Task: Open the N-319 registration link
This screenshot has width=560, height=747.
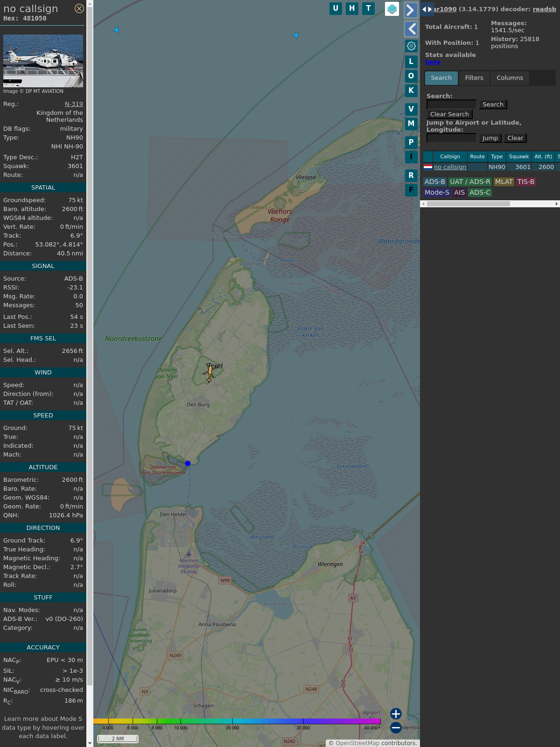Action: pos(74,104)
